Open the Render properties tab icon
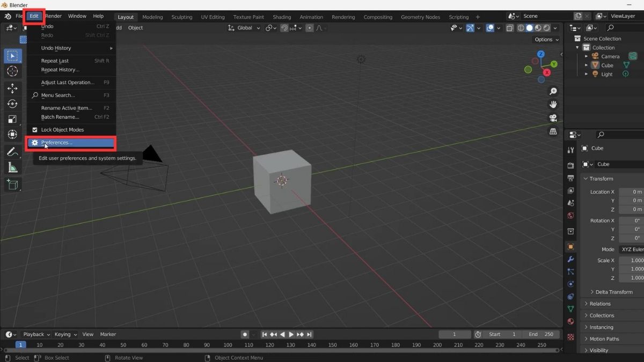Screen dimensions: 644x362 (570, 165)
